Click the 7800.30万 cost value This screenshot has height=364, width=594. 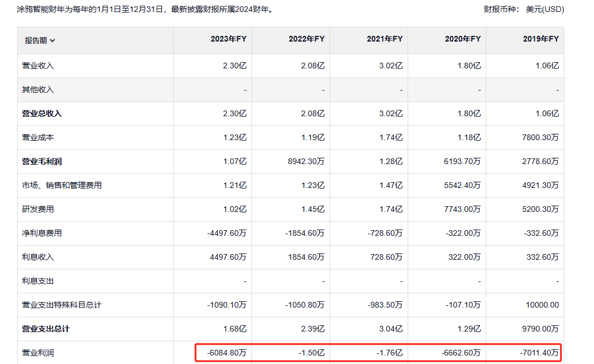540,137
